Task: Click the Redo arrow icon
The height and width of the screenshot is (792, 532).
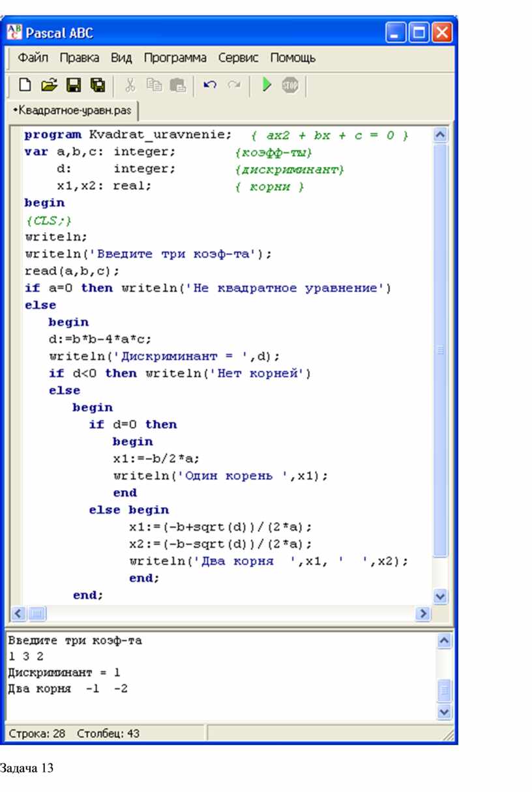Action: click(x=233, y=85)
